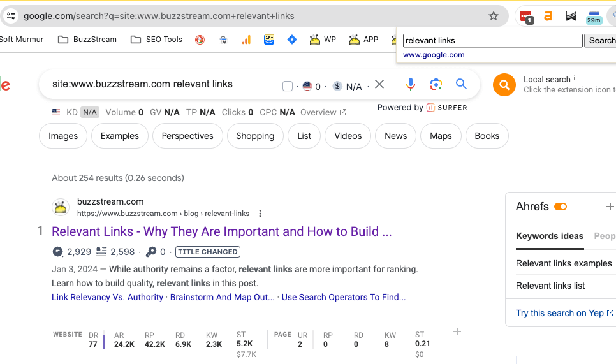The width and height of the screenshot is (616, 364).
Task: Click the TITLE CHANGED badge
Action: pos(208,252)
